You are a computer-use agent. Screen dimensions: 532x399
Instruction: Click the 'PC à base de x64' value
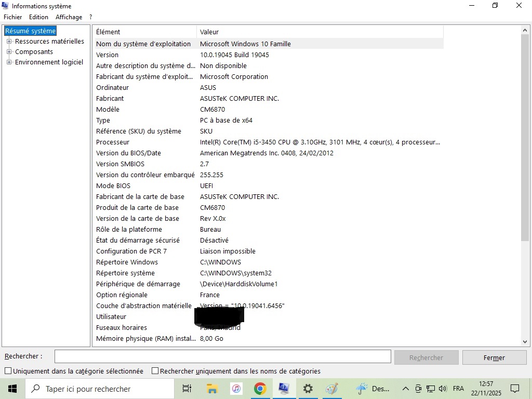tap(226, 120)
